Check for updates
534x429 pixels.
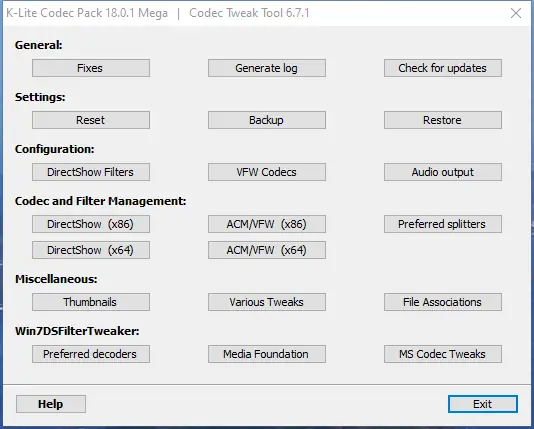[443, 68]
